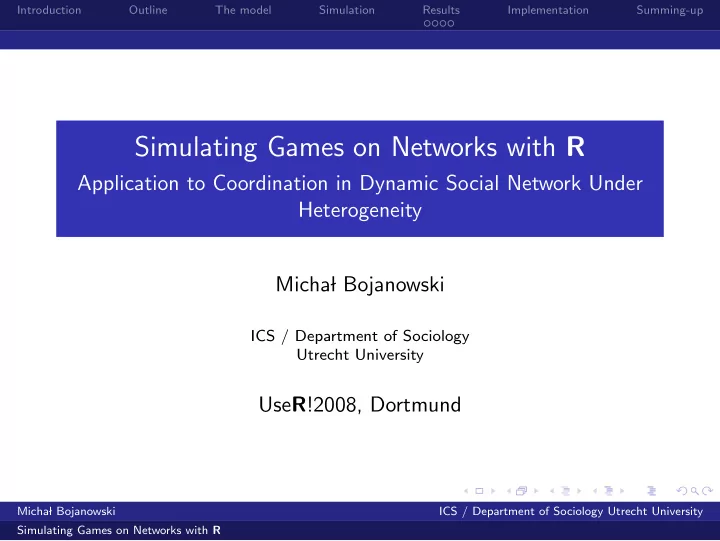Click next section arrow in navigation bar

click(x=622, y=491)
